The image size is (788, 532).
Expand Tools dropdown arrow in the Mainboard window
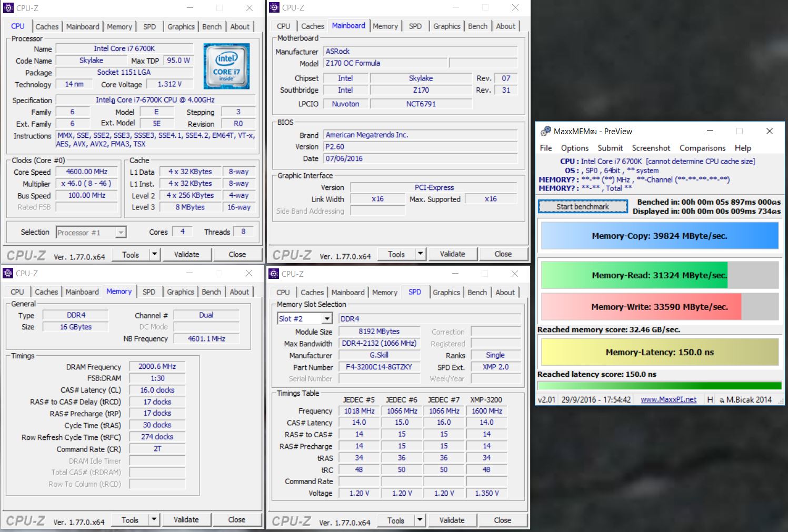pos(420,254)
